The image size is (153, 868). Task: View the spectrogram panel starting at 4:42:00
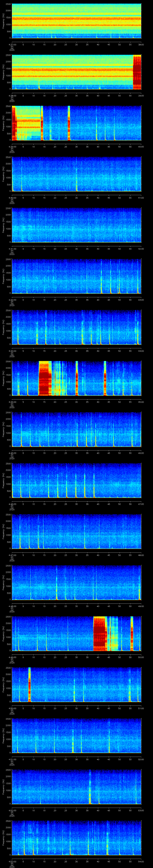pos(77,276)
